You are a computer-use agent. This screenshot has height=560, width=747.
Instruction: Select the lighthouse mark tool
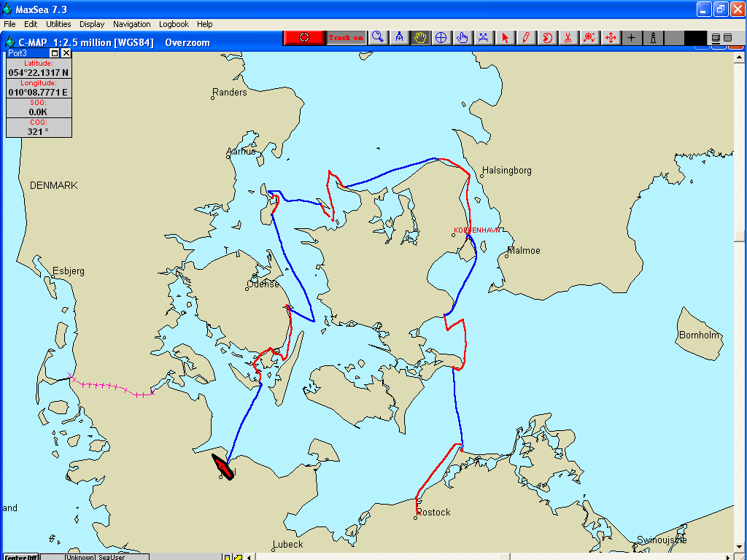click(x=653, y=38)
